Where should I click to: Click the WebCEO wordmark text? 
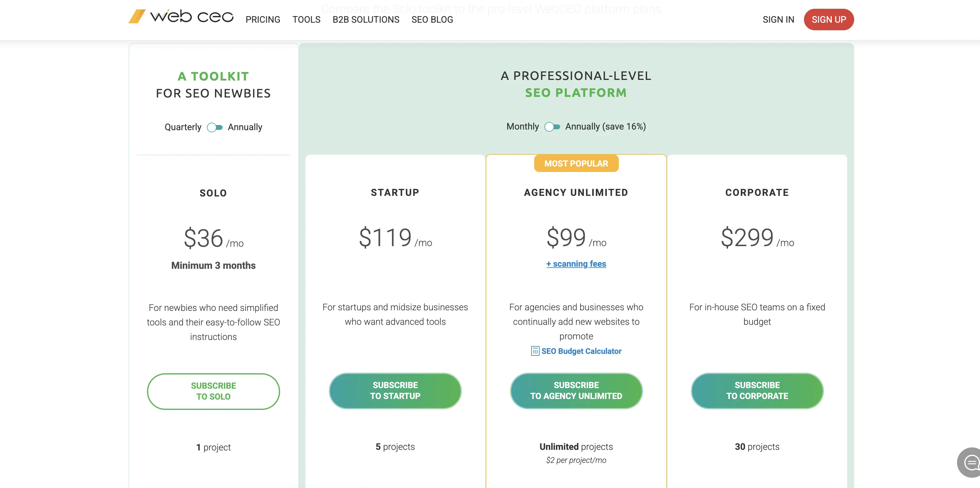[x=192, y=16]
